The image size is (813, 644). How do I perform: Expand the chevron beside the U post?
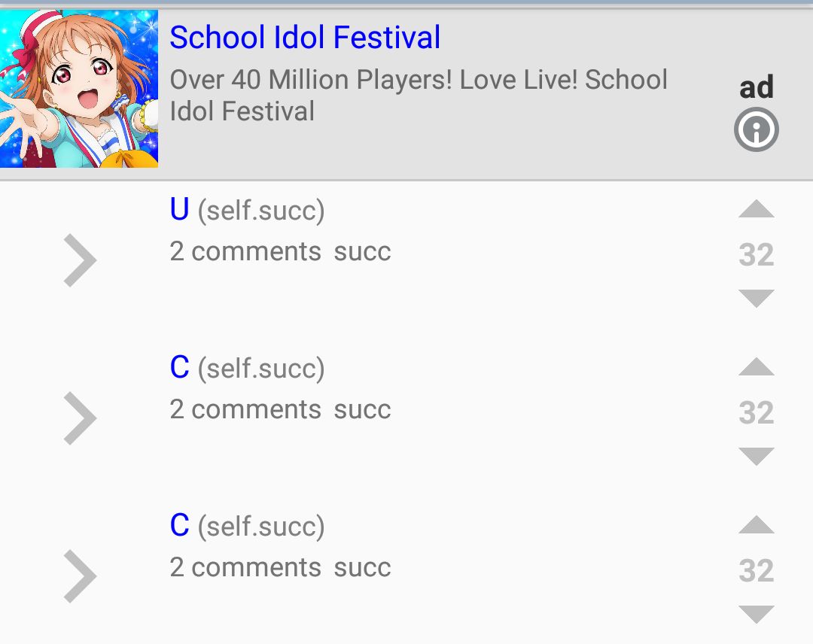80,260
